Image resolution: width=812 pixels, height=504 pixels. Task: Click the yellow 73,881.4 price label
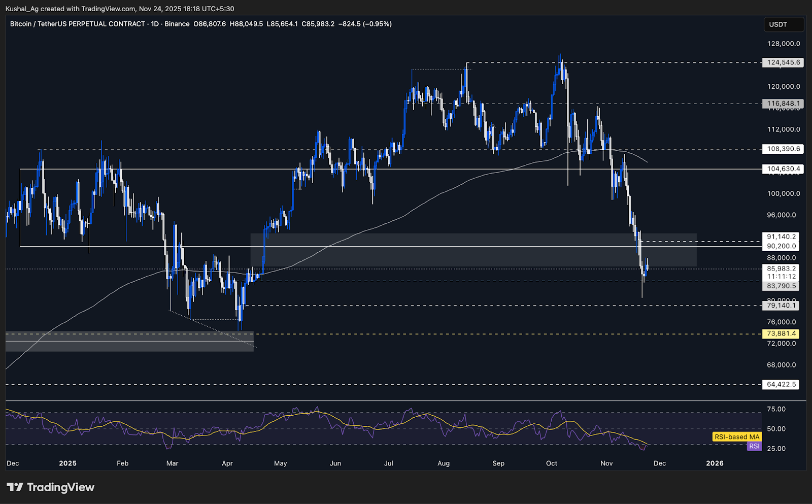(x=781, y=333)
